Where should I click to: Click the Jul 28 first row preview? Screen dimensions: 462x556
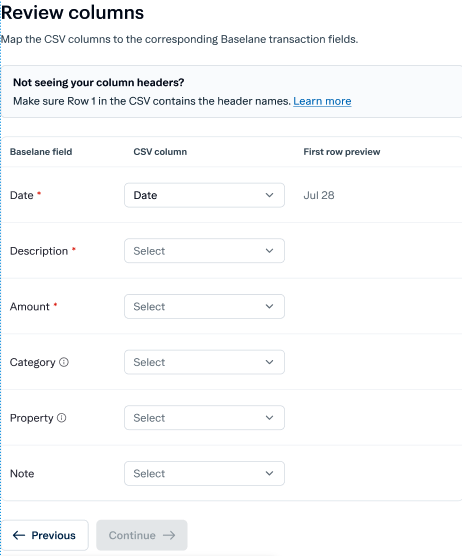(319, 195)
